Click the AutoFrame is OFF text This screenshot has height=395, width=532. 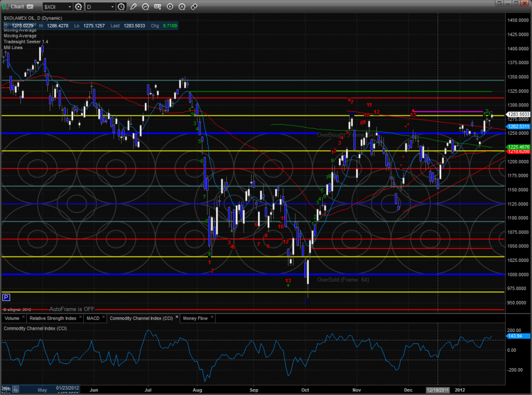pyautogui.click(x=72, y=309)
